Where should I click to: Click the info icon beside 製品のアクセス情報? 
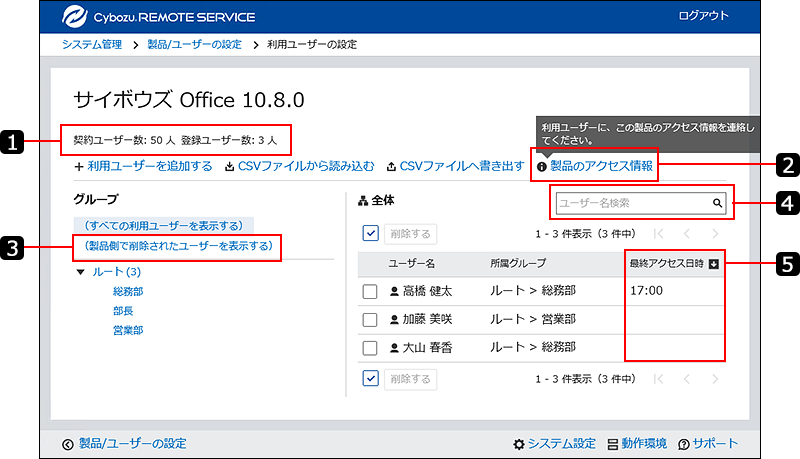[x=542, y=167]
